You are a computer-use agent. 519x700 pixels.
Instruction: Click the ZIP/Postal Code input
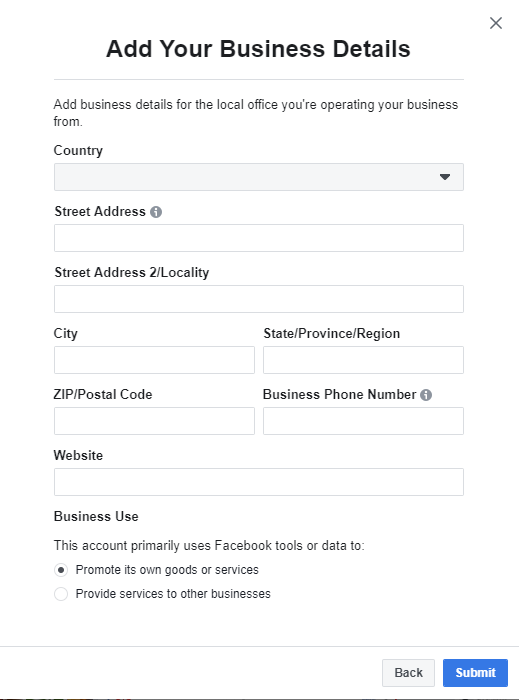point(154,421)
